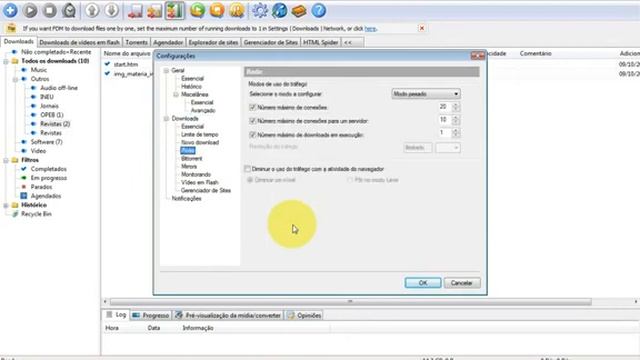The image size is (640, 360).
Task: Open the Torrents tab
Action: pyautogui.click(x=136, y=42)
